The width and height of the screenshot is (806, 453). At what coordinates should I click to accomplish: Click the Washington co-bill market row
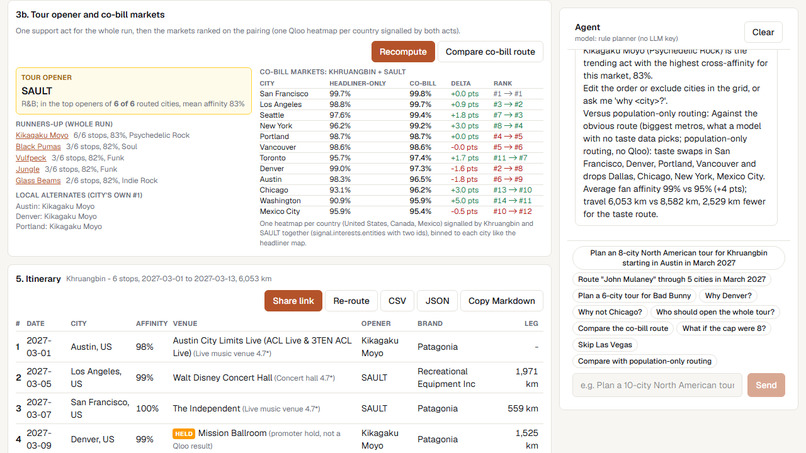pos(401,201)
